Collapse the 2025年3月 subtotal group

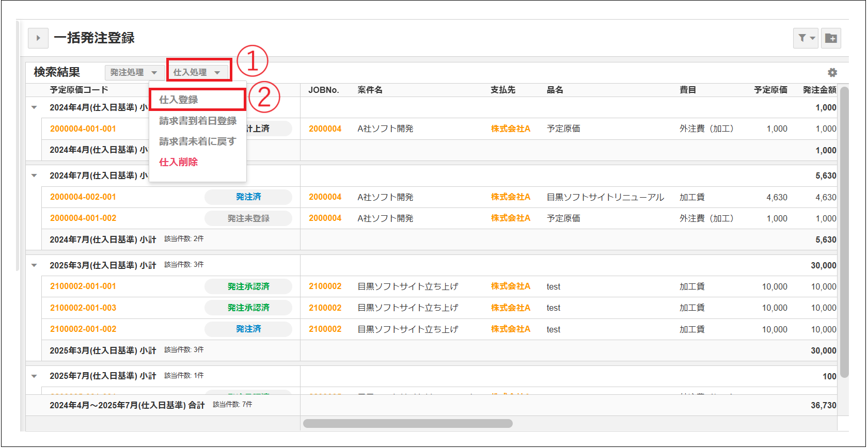pos(34,265)
